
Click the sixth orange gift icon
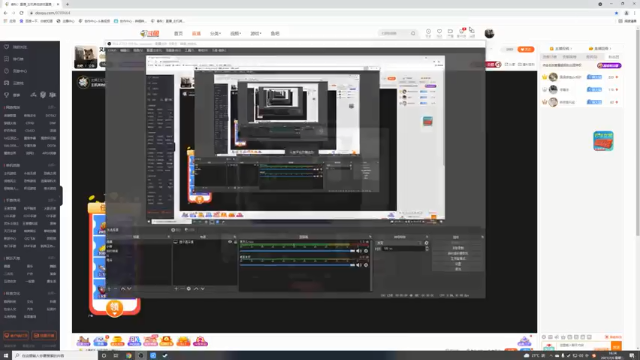pyautogui.click(x=167, y=341)
